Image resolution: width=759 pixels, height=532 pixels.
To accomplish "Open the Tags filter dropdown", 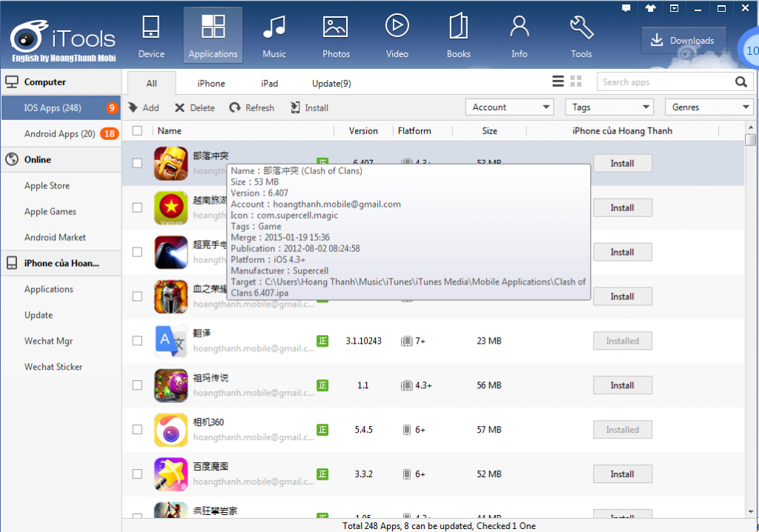I will tap(609, 106).
